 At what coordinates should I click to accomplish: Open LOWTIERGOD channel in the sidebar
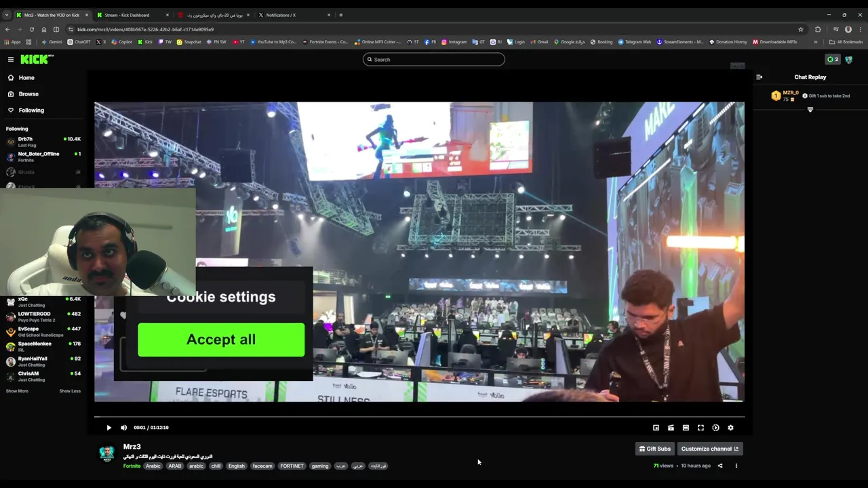[43, 317]
